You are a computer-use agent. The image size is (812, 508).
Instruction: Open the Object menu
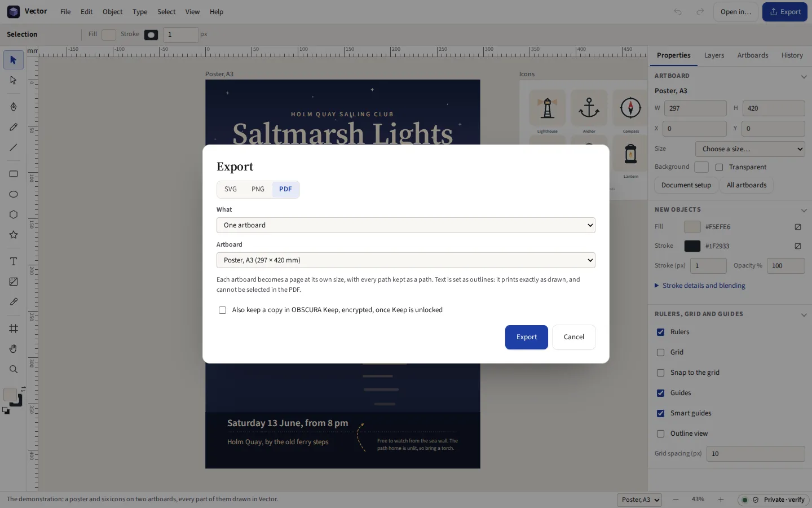click(112, 12)
